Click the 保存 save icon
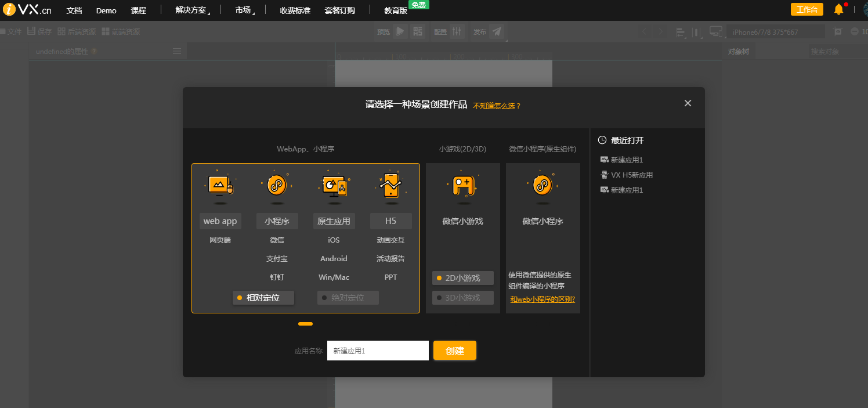 [x=31, y=31]
